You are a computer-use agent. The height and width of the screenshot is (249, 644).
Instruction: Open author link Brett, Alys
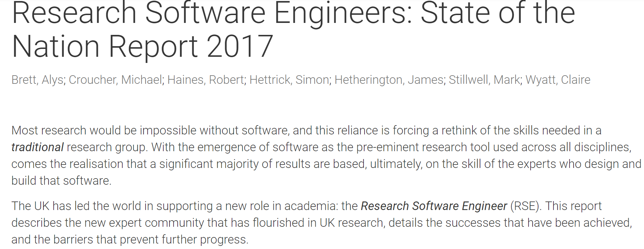38,80
